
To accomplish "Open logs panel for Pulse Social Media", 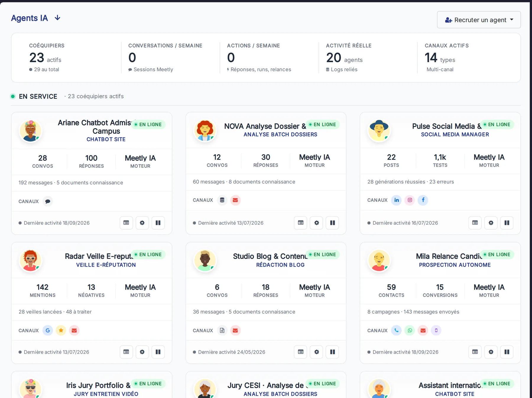I will click(475, 223).
